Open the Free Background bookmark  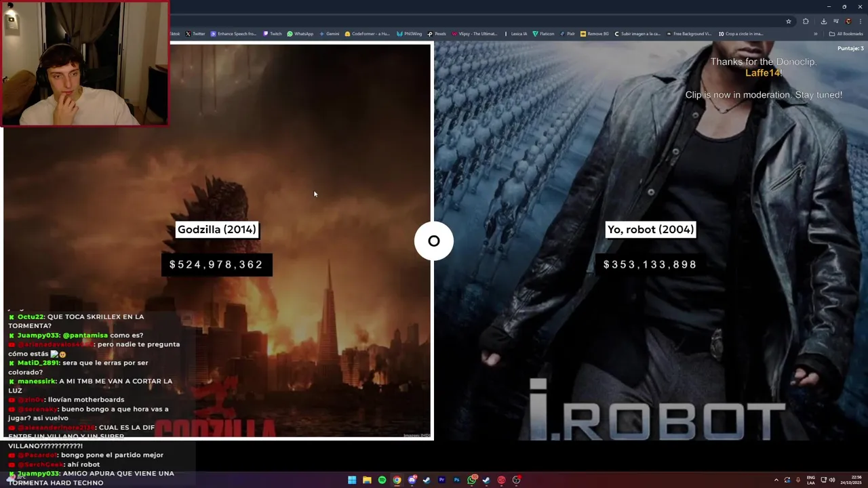(x=689, y=34)
